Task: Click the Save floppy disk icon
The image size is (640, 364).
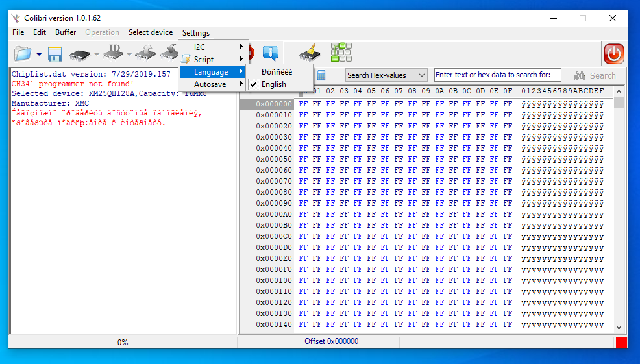Action: [x=55, y=54]
